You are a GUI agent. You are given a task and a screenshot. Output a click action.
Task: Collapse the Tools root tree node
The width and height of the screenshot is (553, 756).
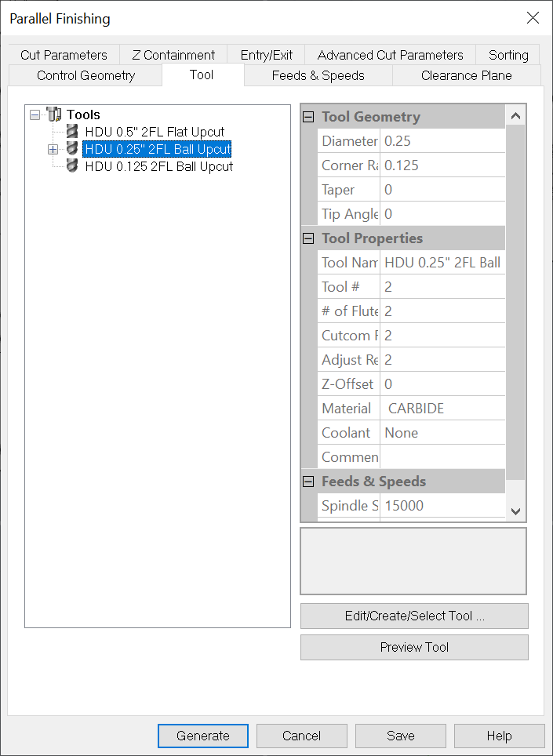pyautogui.click(x=35, y=114)
